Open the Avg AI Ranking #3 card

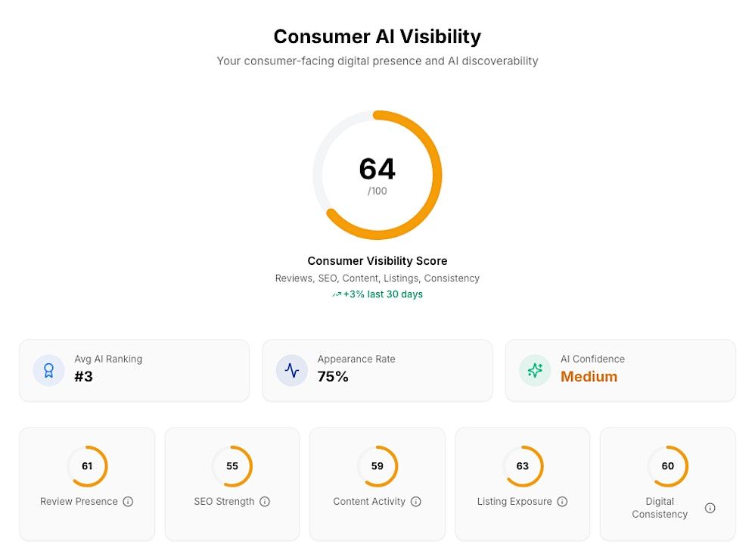[134, 370]
